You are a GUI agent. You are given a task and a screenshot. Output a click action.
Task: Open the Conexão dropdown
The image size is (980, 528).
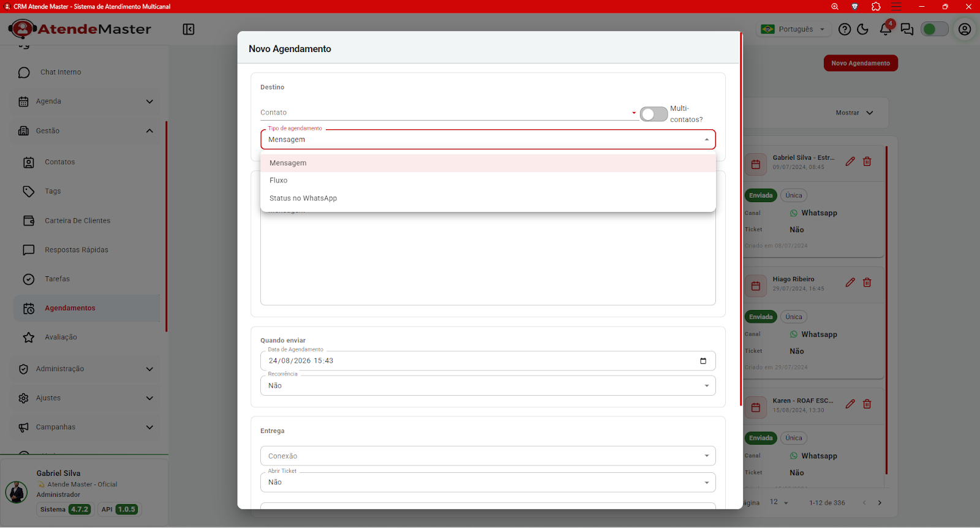[488, 456]
